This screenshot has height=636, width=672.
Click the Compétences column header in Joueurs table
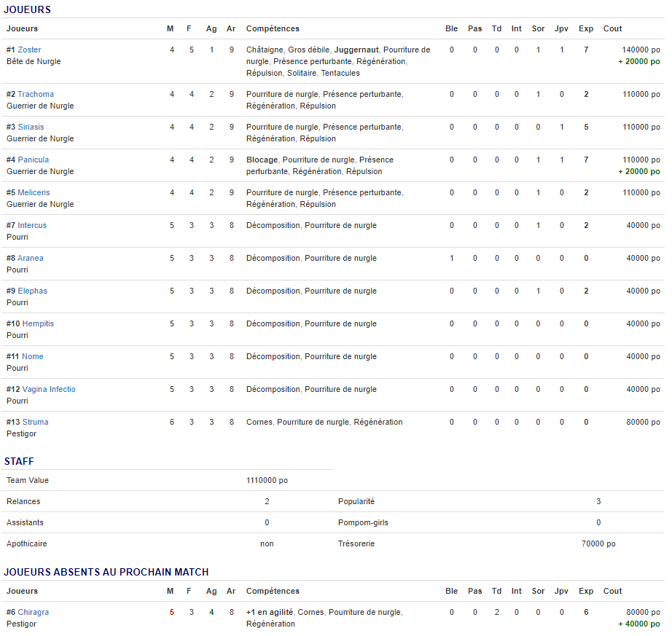[273, 28]
